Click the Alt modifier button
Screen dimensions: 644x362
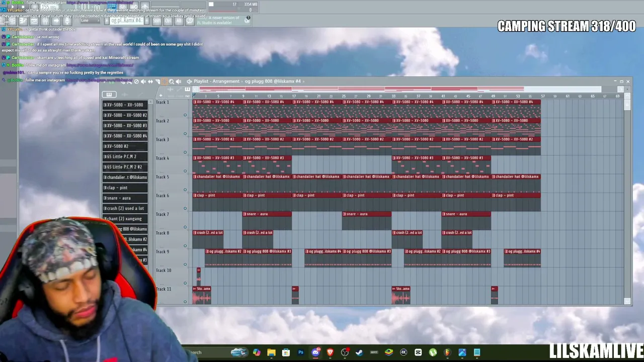[x=178, y=21]
